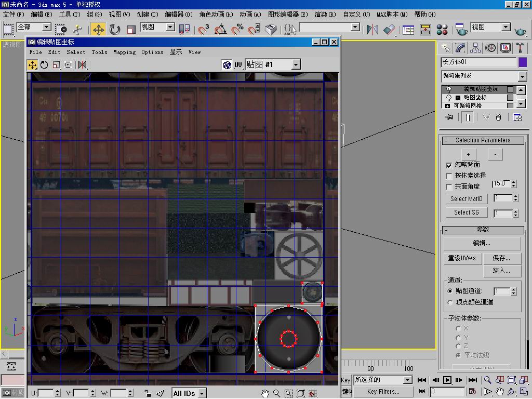
Task: Open the Hierarchy command panel tab
Action: pos(475,48)
